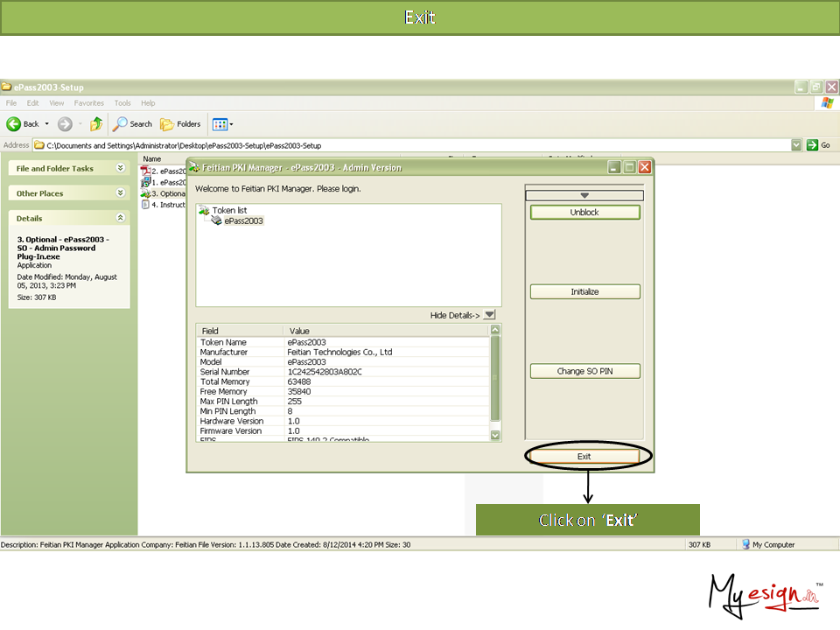Collapse details using Hide Details arrow

coord(489,315)
